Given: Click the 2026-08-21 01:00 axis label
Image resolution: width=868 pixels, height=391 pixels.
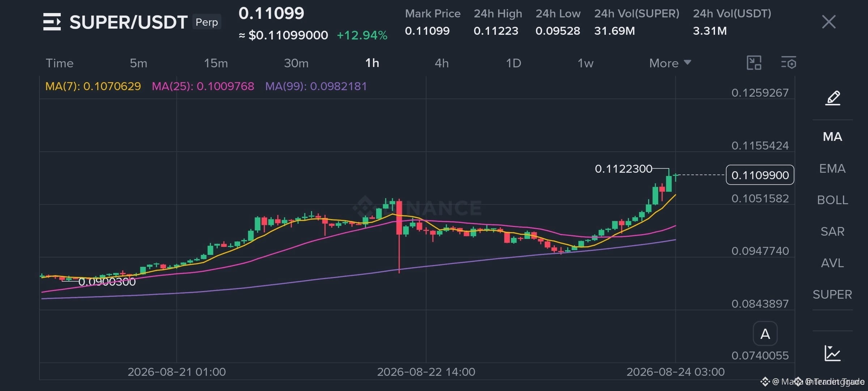Looking at the screenshot, I should [x=176, y=372].
